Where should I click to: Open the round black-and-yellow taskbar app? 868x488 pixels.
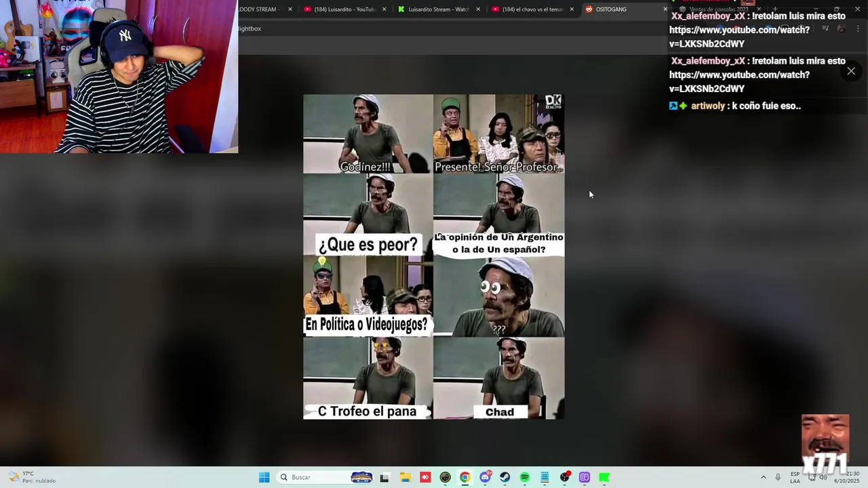[445, 477]
